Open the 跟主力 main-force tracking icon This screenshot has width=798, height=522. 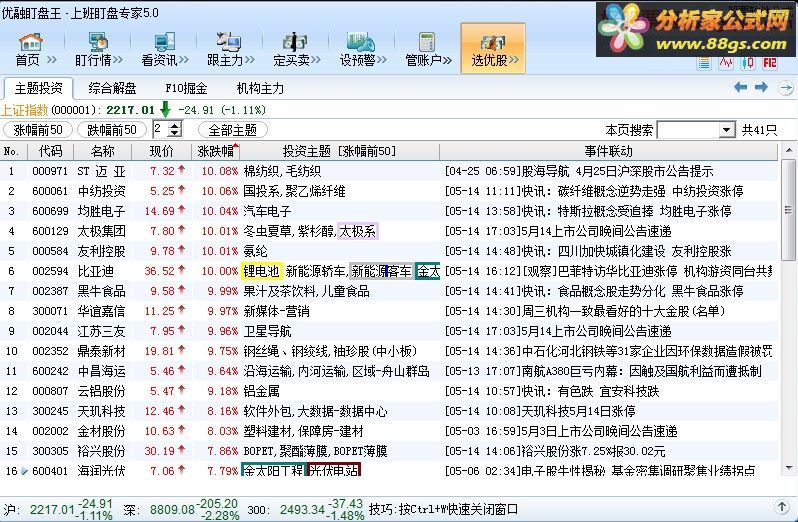[x=228, y=41]
